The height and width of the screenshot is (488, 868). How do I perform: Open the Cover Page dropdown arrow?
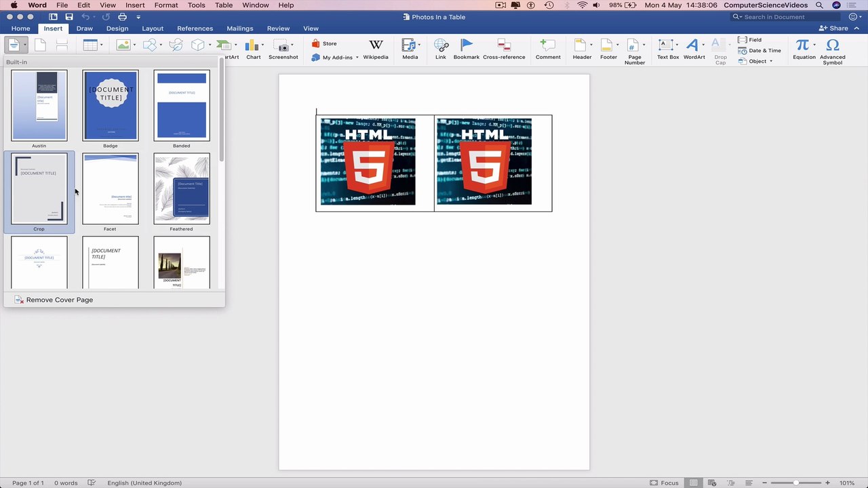(25, 45)
